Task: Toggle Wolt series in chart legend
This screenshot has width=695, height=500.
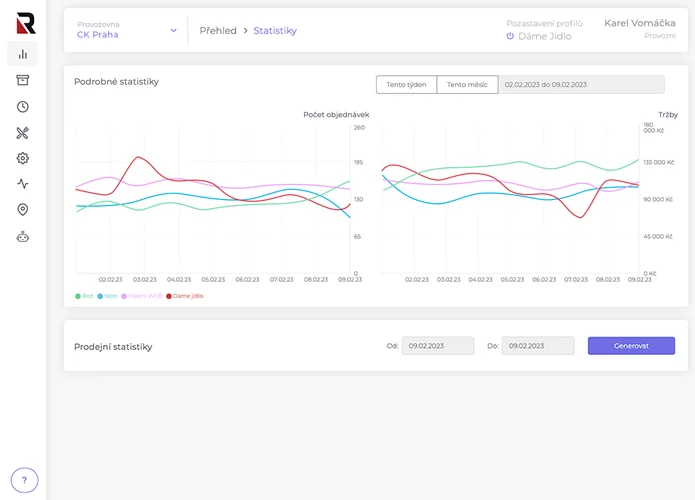Action: [x=107, y=296]
